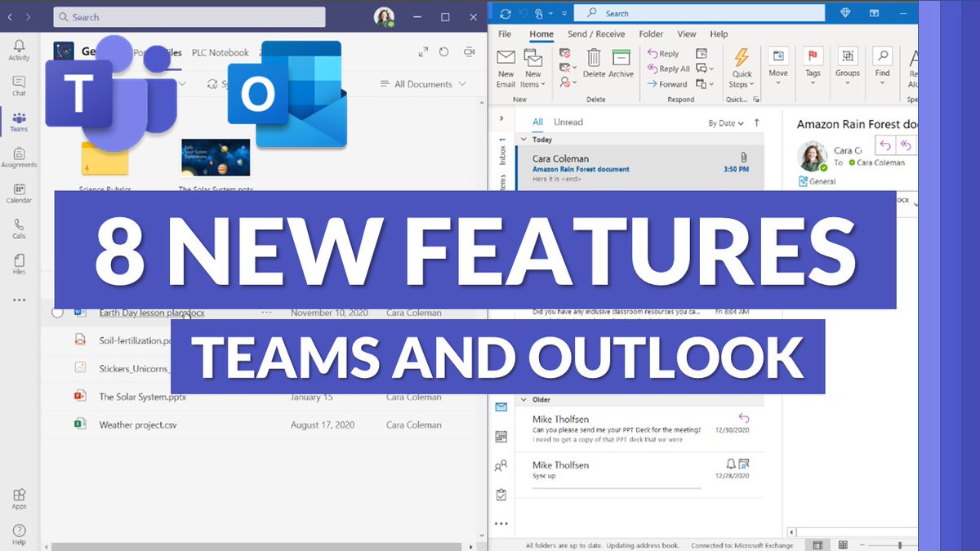
Task: Open Help in the Teams sidebar
Action: coord(19,535)
